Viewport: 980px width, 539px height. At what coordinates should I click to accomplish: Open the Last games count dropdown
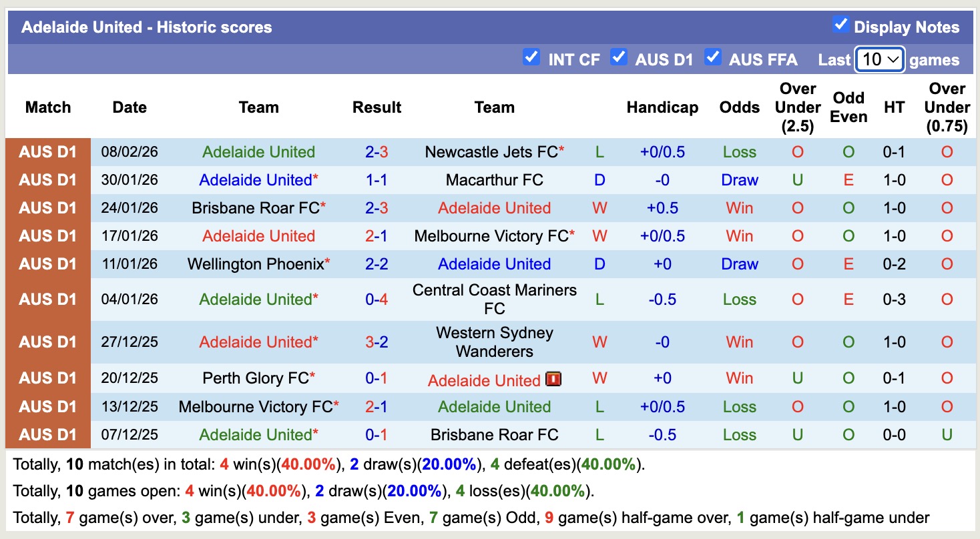pyautogui.click(x=879, y=59)
